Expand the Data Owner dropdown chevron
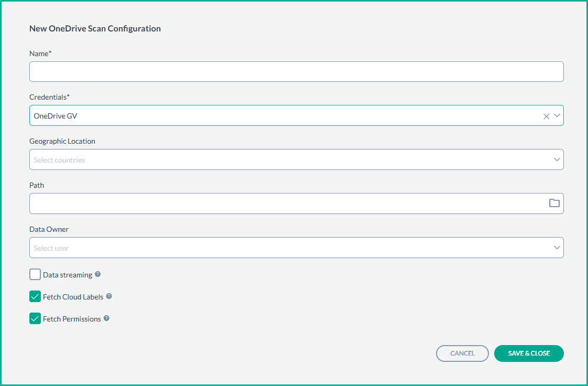The height and width of the screenshot is (386, 588). 557,248
